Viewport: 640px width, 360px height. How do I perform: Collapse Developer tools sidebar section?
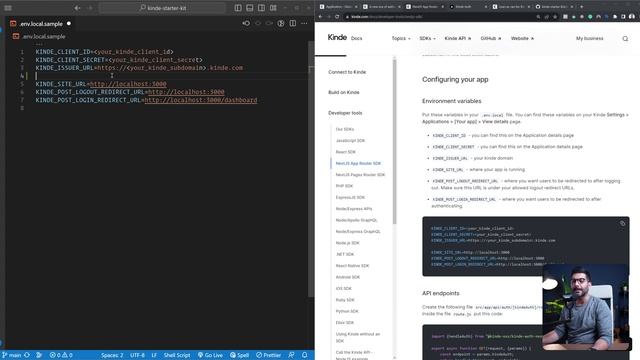345,113
